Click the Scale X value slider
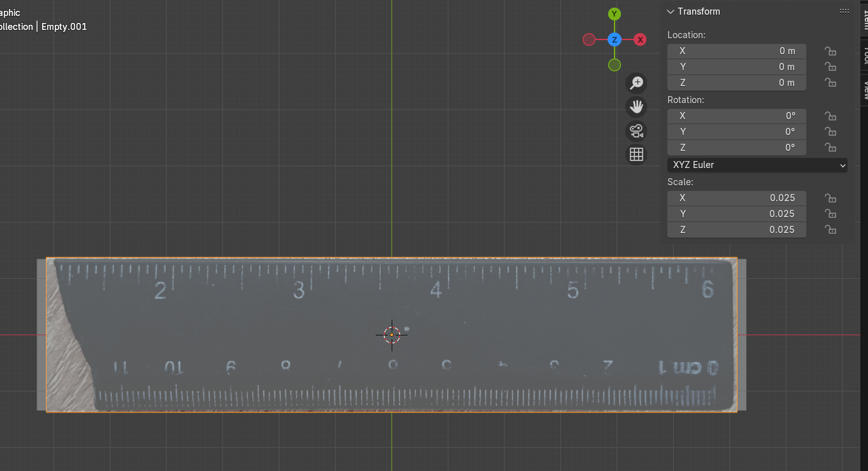This screenshot has width=868, height=471. pos(736,198)
